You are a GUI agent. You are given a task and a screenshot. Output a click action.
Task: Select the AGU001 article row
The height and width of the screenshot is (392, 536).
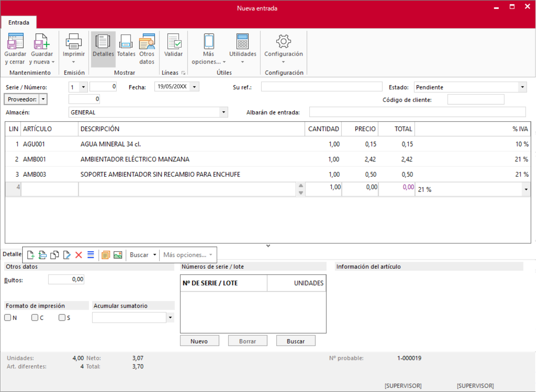pyautogui.click(x=268, y=144)
